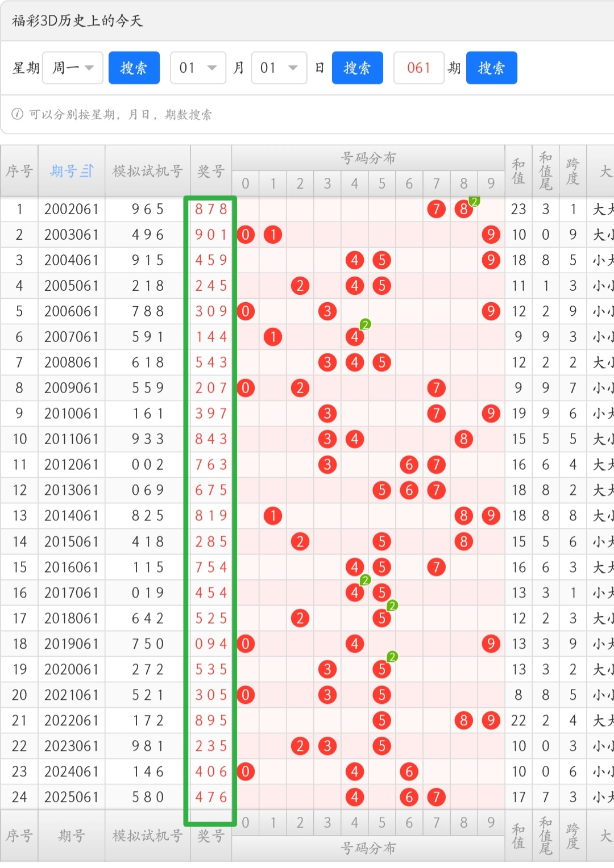The image size is (614, 868).
Task: Click red ball 3 in row 2006061
Action: click(327, 311)
